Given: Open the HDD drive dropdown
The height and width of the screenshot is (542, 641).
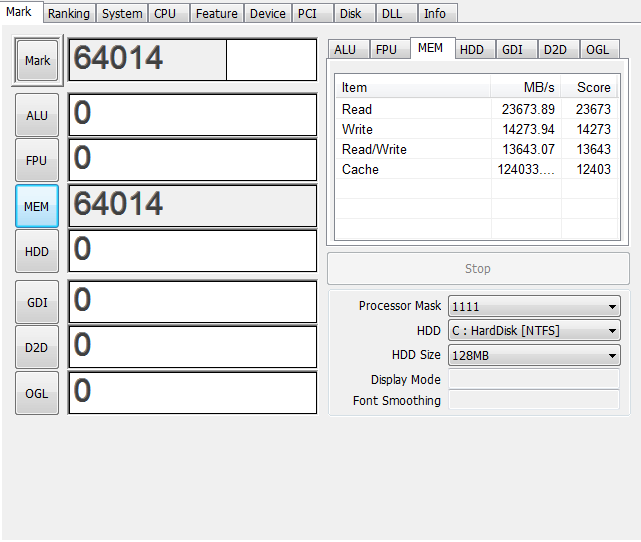Looking at the screenshot, I should coord(534,330).
